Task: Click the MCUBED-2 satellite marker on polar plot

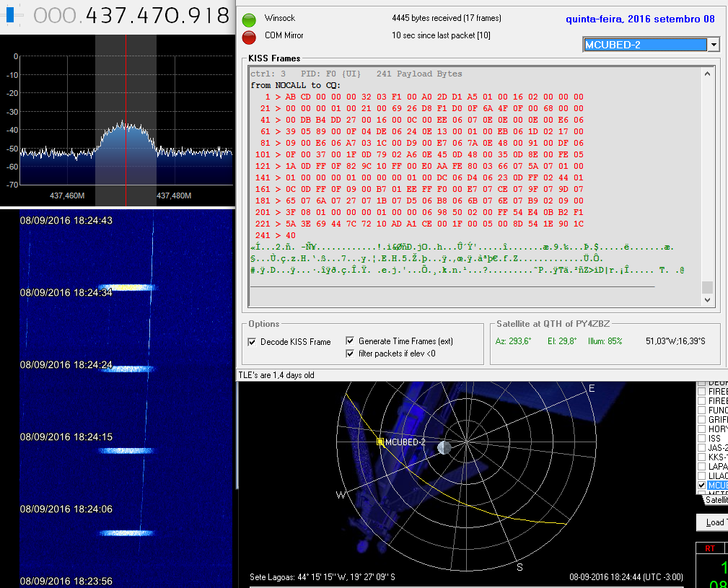Action: tap(380, 442)
